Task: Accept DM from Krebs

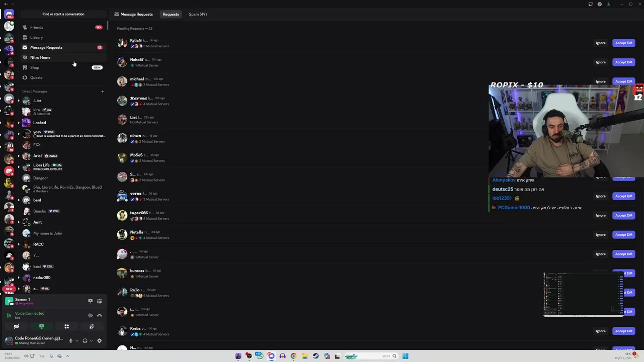Action: point(623,331)
